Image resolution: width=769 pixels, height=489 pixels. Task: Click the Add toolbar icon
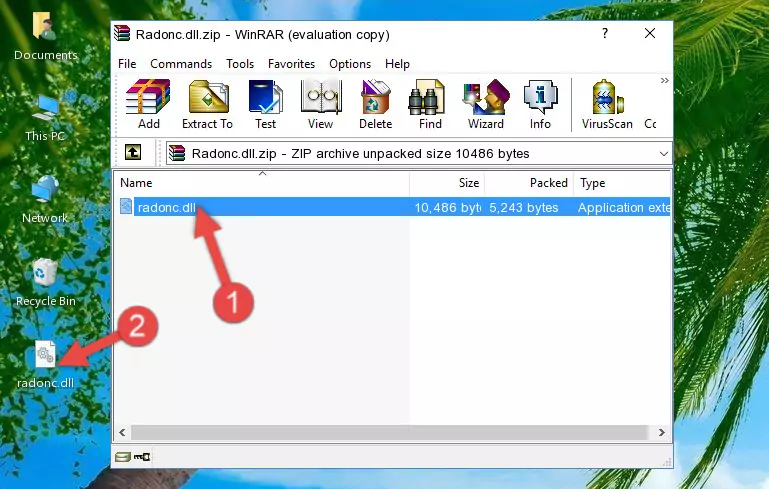point(148,104)
